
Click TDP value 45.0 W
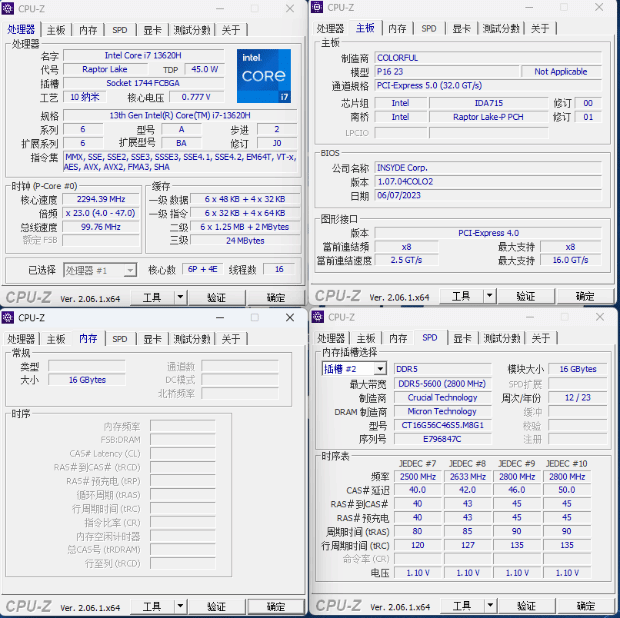[x=204, y=69]
